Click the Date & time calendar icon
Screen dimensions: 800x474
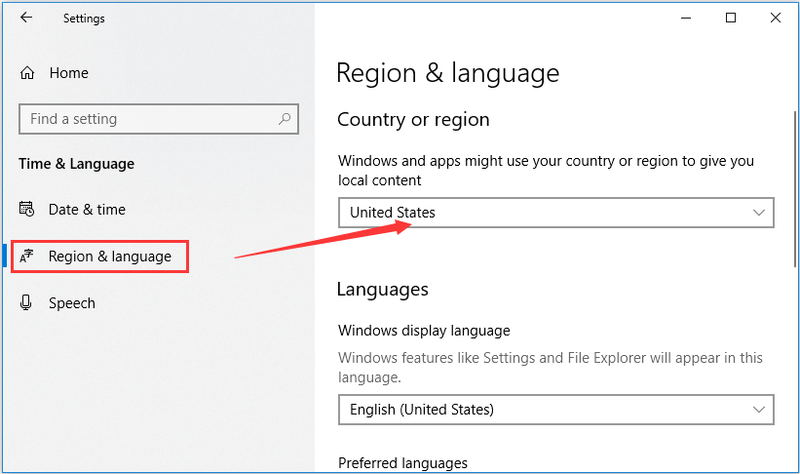pos(27,209)
